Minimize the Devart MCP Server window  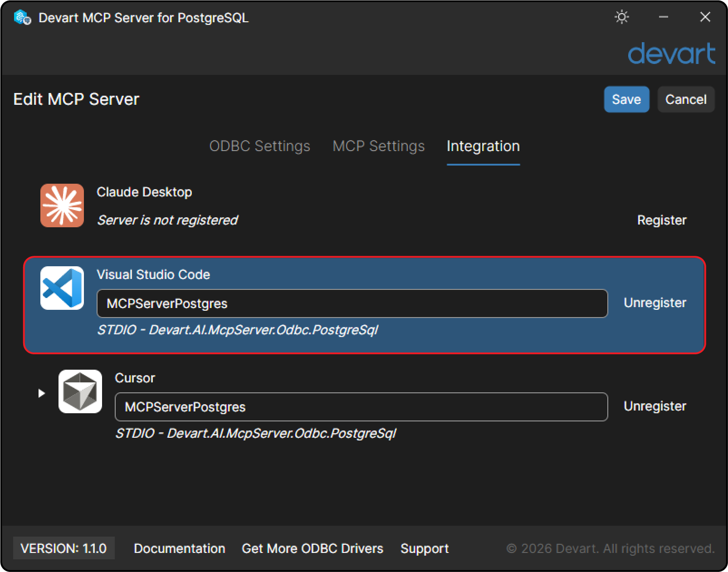664,17
